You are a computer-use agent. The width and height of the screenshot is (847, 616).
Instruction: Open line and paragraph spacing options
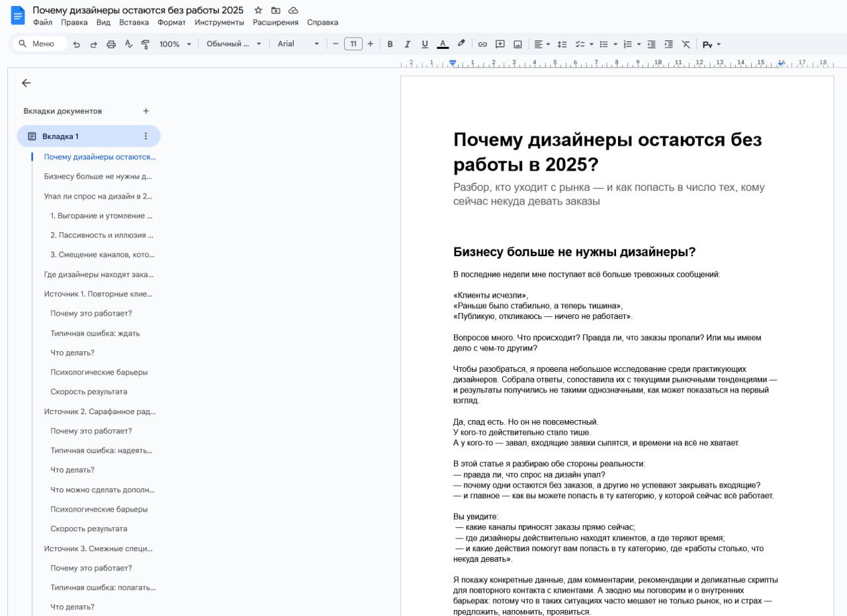[x=562, y=44]
